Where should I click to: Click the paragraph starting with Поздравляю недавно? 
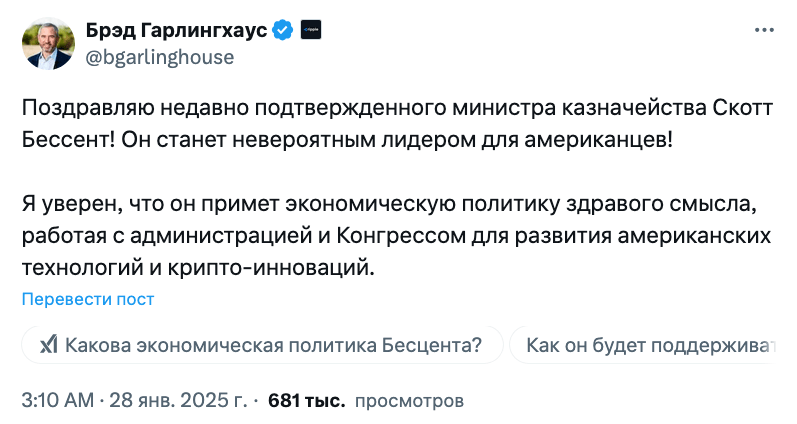397,124
